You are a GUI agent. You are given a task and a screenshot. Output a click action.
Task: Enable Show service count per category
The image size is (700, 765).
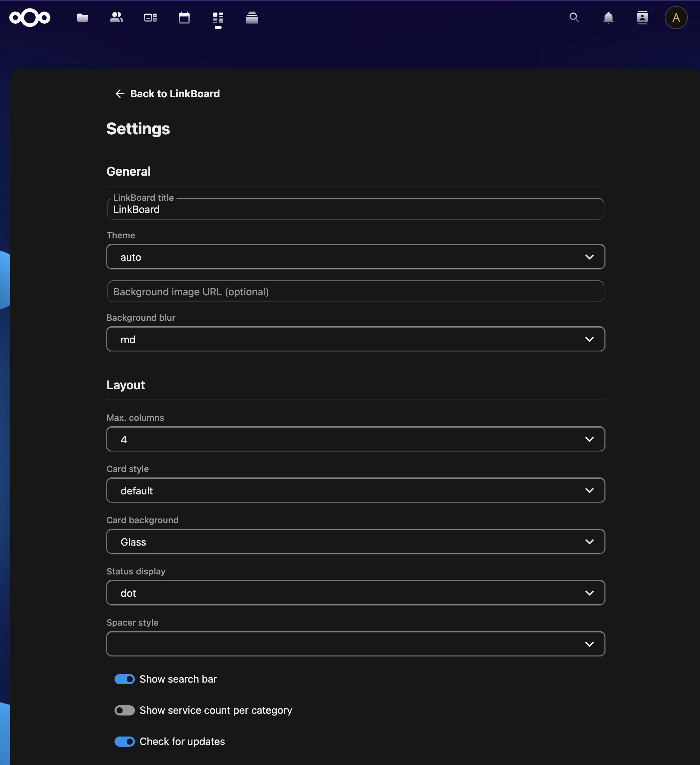tap(124, 710)
